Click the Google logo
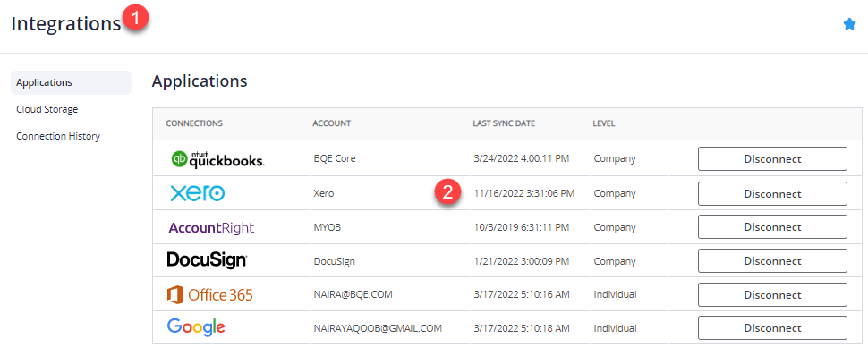The height and width of the screenshot is (356, 868). tap(196, 327)
